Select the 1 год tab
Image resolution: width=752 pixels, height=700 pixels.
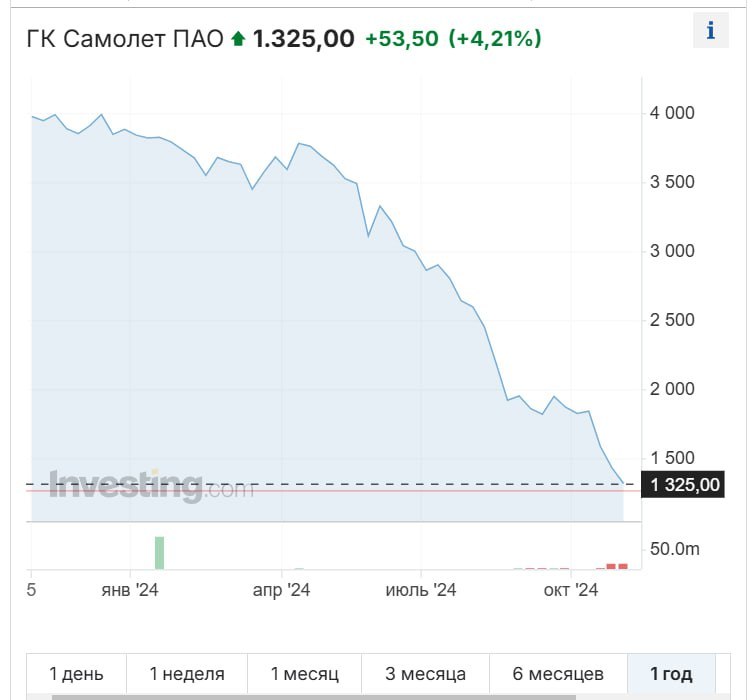tap(672, 674)
